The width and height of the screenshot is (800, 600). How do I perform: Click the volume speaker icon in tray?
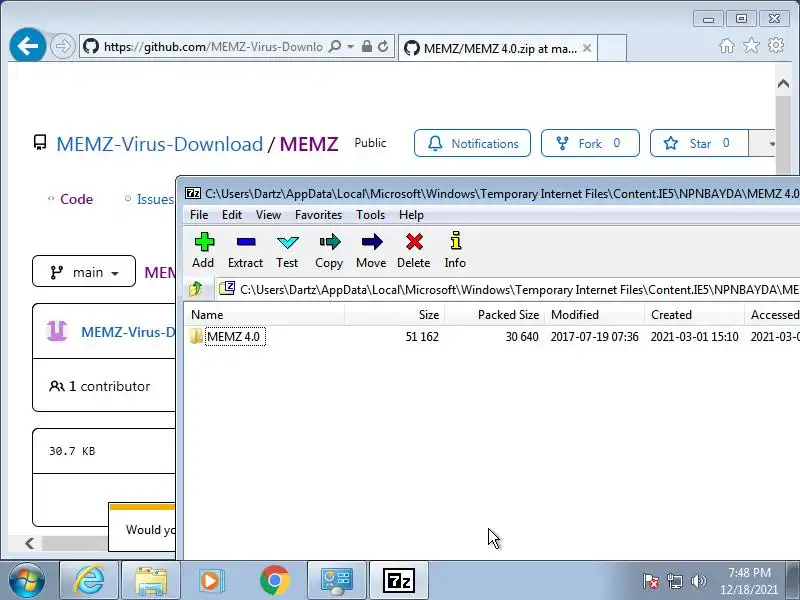tap(698, 581)
